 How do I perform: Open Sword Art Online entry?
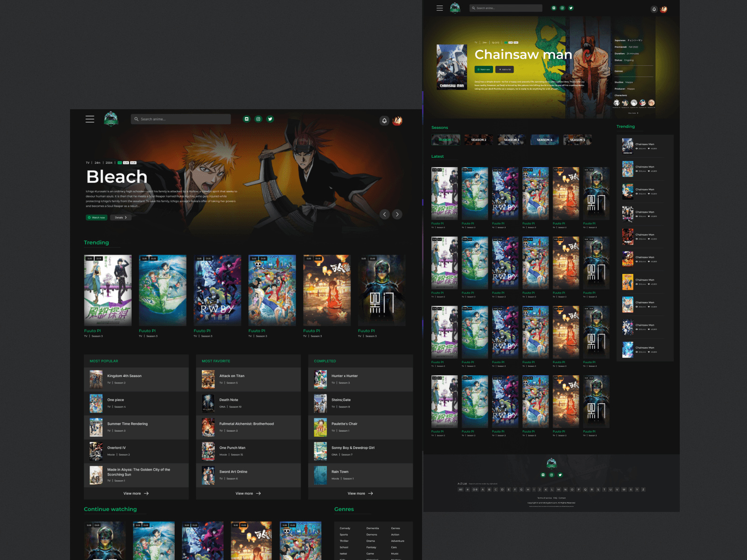(248, 475)
